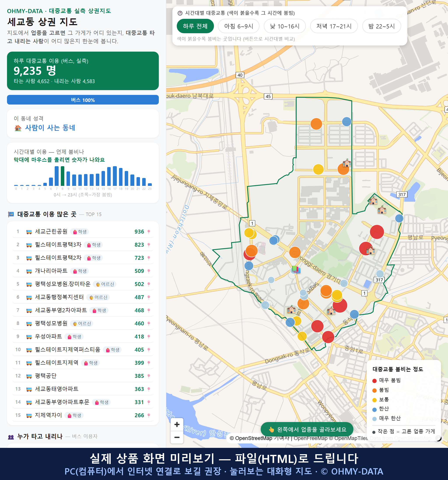This screenshot has width=448, height=480.
Task: Click the chart bar at hour 17
Action: click(x=115, y=176)
